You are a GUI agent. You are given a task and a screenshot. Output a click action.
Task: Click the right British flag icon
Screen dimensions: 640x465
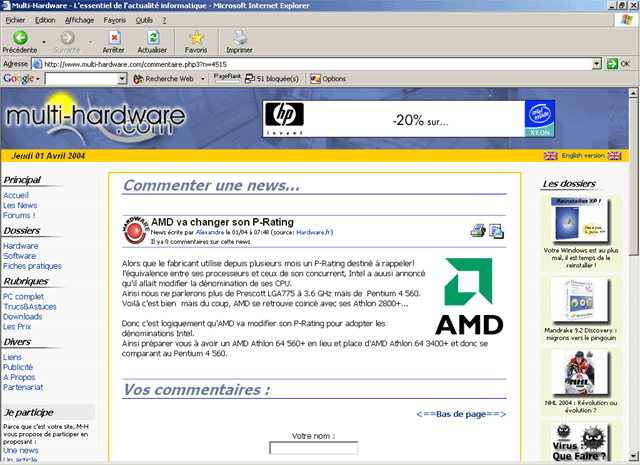[614, 156]
